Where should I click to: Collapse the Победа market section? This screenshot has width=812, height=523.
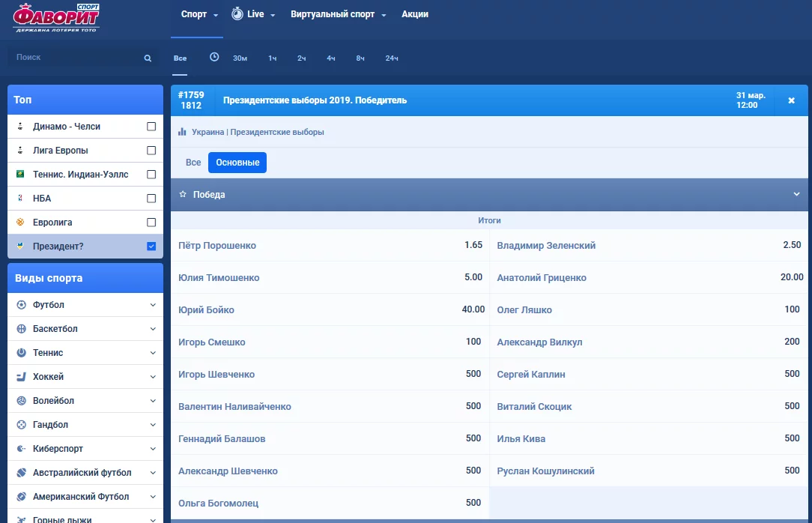tap(796, 195)
